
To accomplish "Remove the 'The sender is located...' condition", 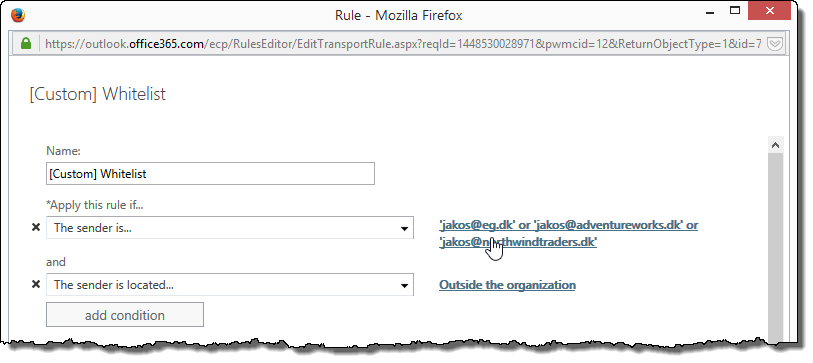I will [x=36, y=284].
